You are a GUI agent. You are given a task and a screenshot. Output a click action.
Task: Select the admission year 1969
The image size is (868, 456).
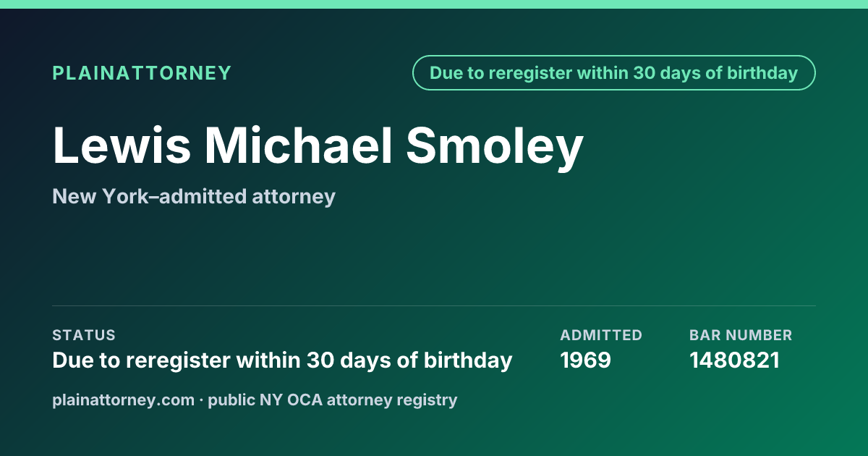click(x=586, y=360)
